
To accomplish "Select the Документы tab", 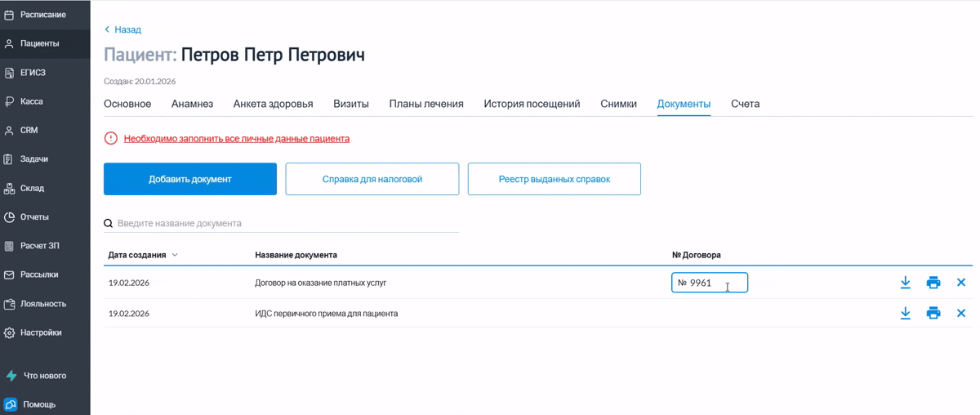I will (684, 104).
